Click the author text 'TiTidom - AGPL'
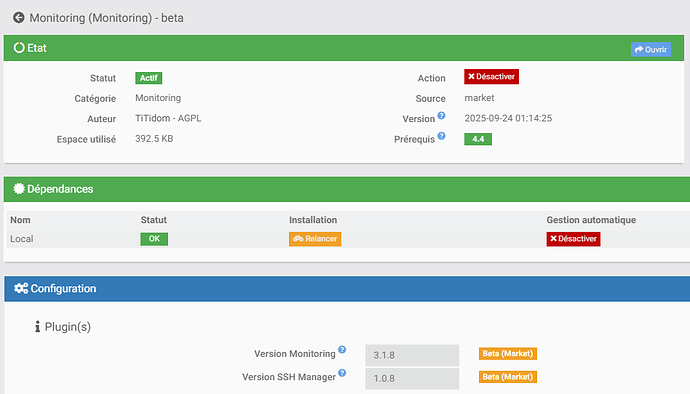690x394 pixels. 168,118
